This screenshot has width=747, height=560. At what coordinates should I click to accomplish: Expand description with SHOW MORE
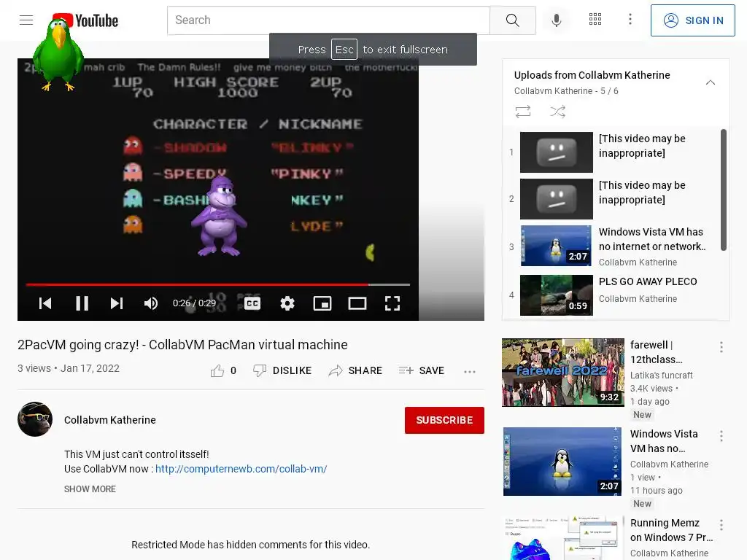[90, 489]
